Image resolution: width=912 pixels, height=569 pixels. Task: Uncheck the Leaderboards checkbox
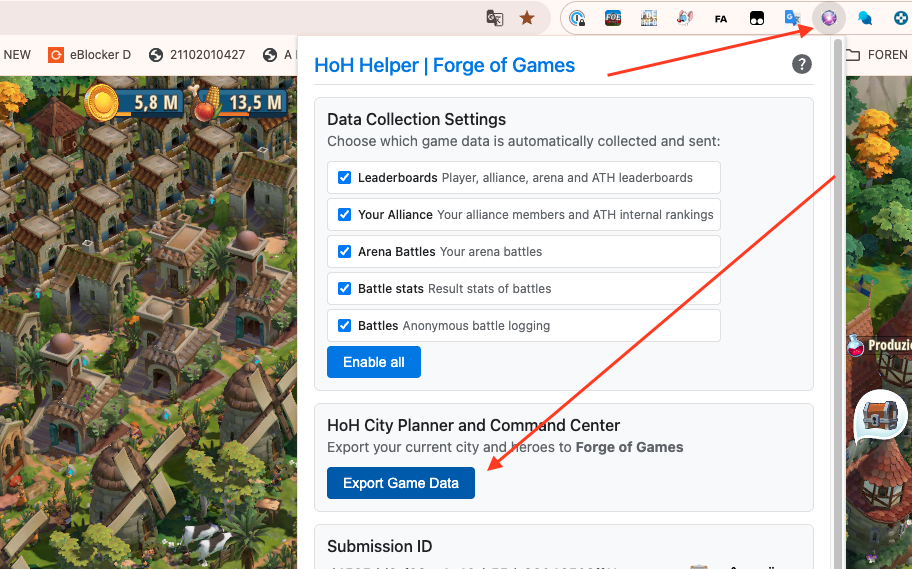click(344, 178)
